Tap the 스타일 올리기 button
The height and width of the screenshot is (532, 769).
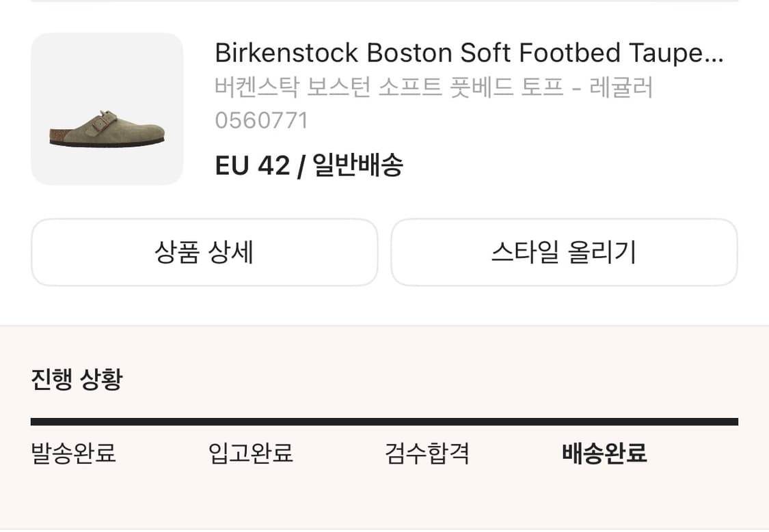565,252
